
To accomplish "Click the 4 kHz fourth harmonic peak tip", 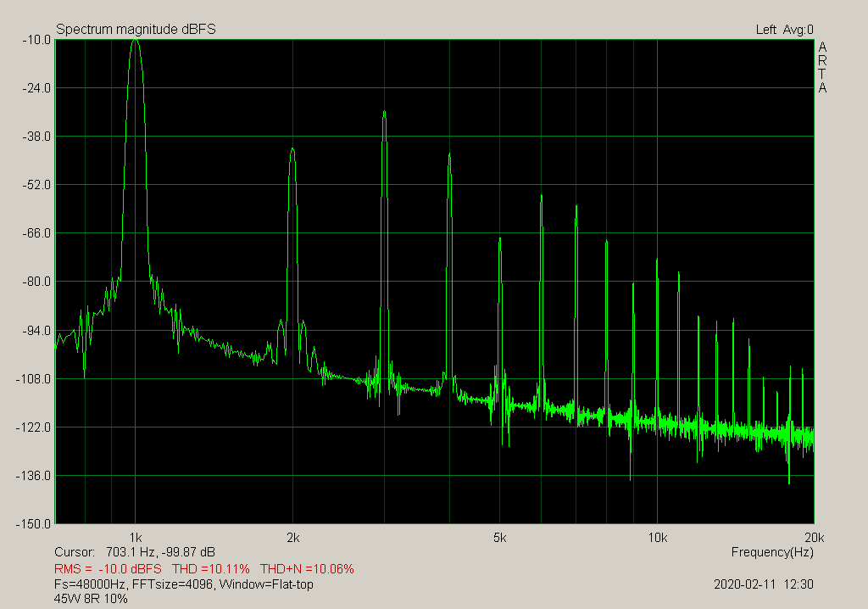I will tap(449, 155).
